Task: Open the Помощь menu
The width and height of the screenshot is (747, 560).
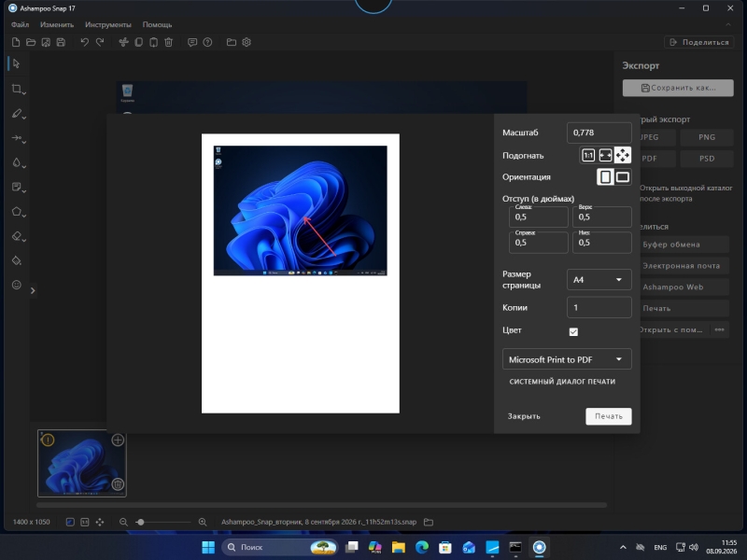Action: [x=157, y=25]
